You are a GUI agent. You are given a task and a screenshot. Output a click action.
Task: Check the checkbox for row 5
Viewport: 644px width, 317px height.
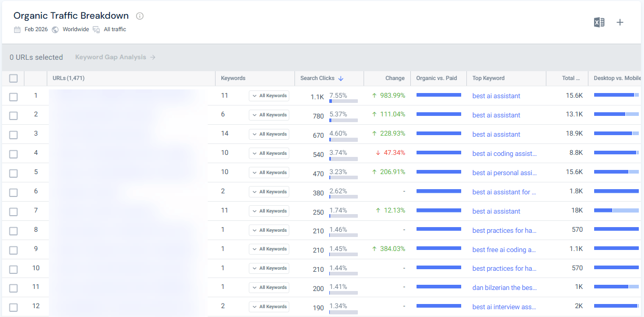14,174
